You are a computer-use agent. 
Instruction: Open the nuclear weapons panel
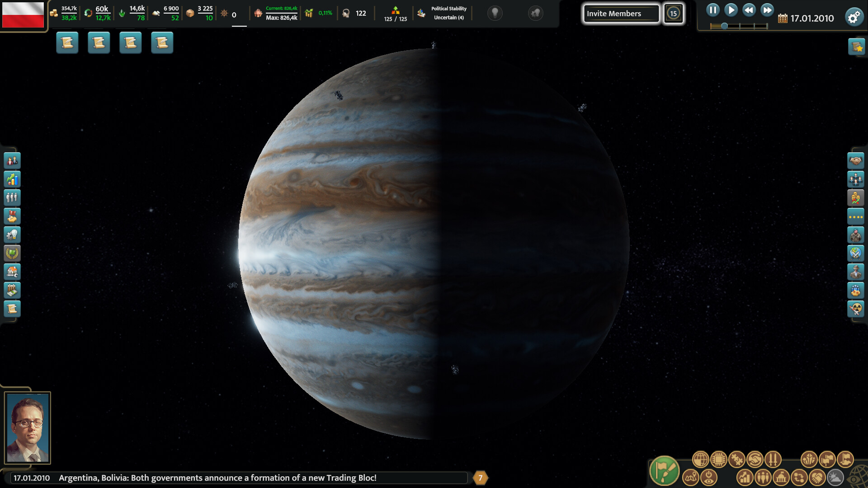click(857, 309)
